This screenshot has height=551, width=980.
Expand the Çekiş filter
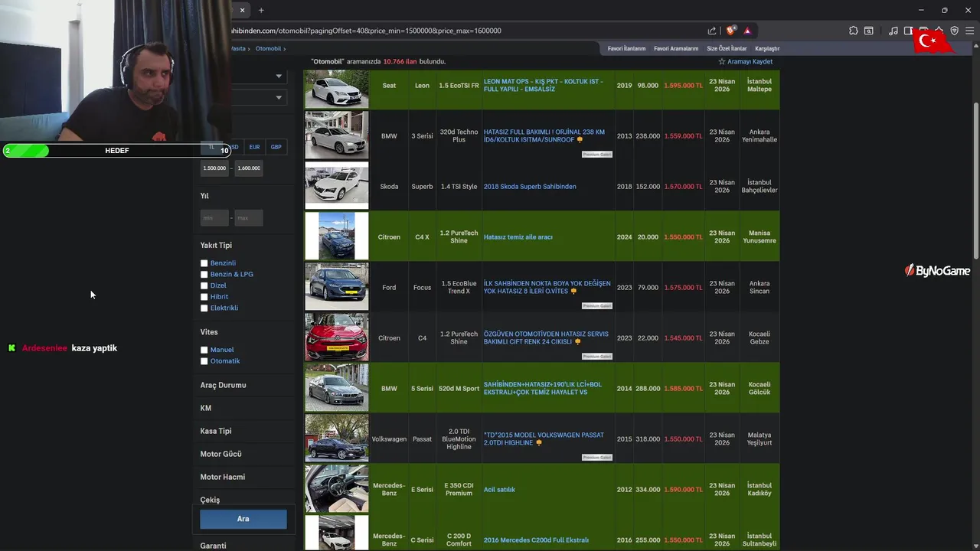[210, 500]
